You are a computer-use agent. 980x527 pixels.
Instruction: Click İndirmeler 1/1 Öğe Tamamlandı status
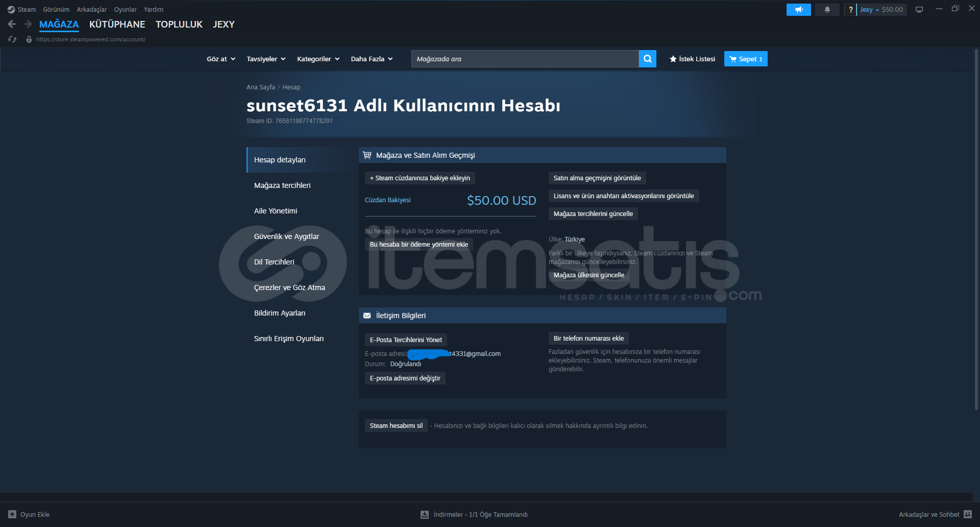tap(481, 514)
